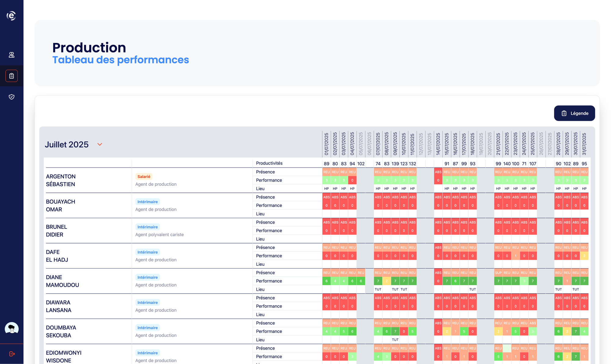Viewport: 611px width, 364px height.
Task: Open the users section sidebar icon
Action: 12,55
